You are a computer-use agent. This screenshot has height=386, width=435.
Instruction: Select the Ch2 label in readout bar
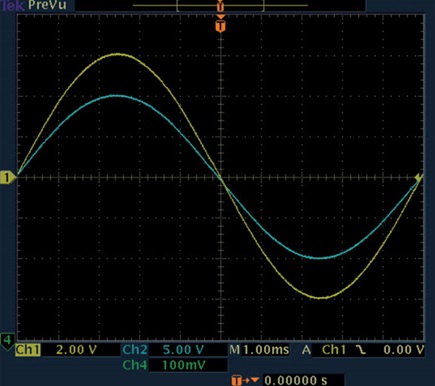point(135,349)
